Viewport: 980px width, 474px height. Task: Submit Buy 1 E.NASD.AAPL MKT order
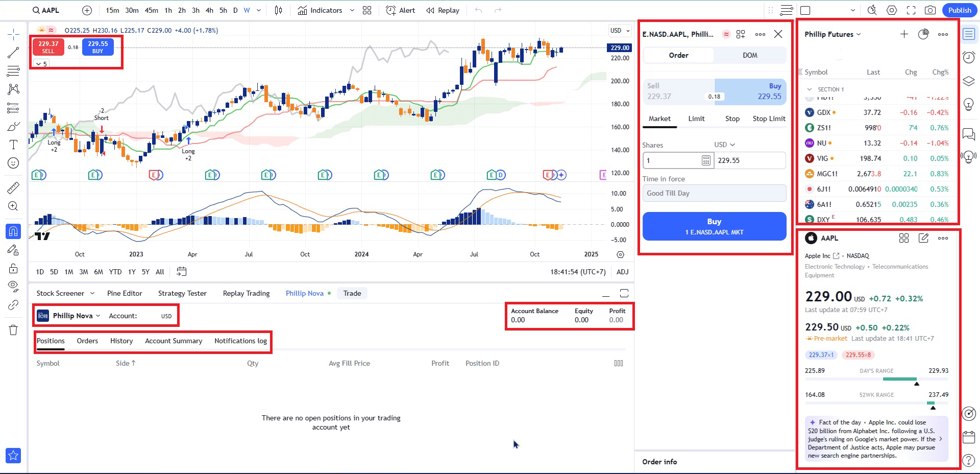tap(714, 226)
